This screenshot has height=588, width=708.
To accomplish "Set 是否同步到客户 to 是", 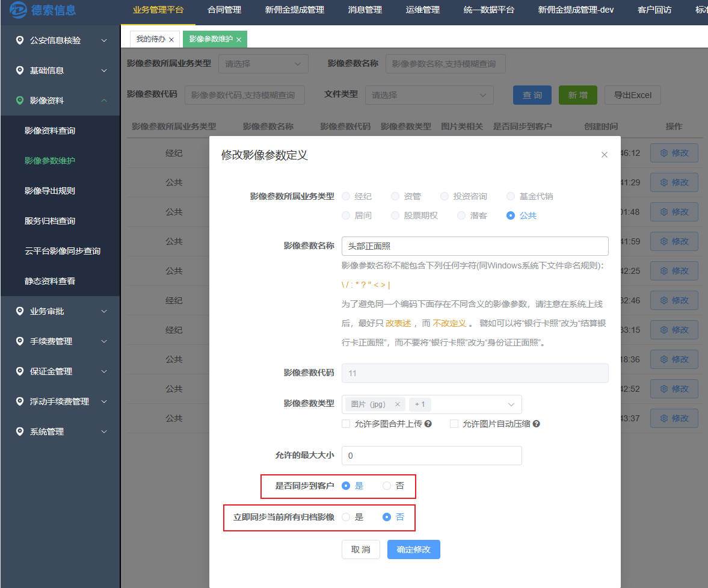I will click(346, 486).
